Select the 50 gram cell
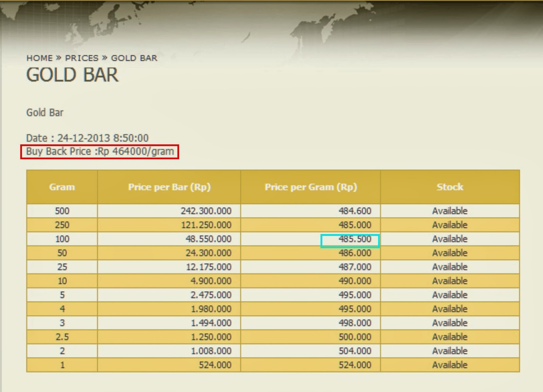Image resolution: width=543 pixels, height=392 pixels. (62, 253)
